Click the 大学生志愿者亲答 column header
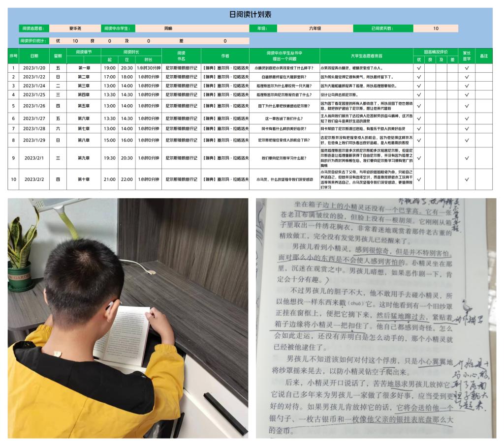Image resolution: width=504 pixels, height=446 pixels. click(x=366, y=56)
